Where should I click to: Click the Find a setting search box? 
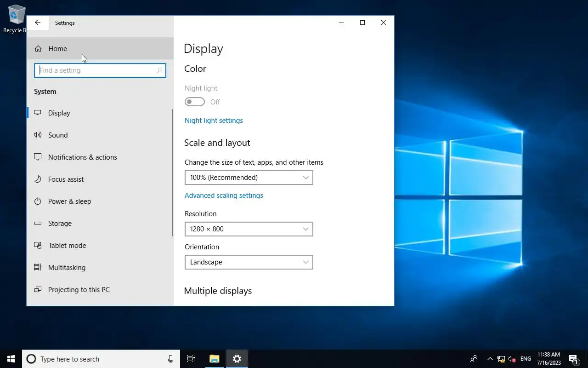(x=100, y=70)
